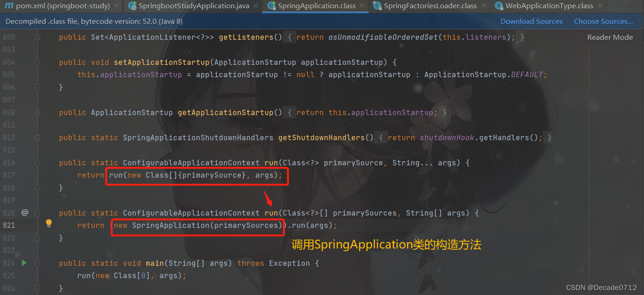Image resolution: width=644 pixels, height=295 pixels.
Task: Click fold end marker on line 806
Action: (37, 87)
